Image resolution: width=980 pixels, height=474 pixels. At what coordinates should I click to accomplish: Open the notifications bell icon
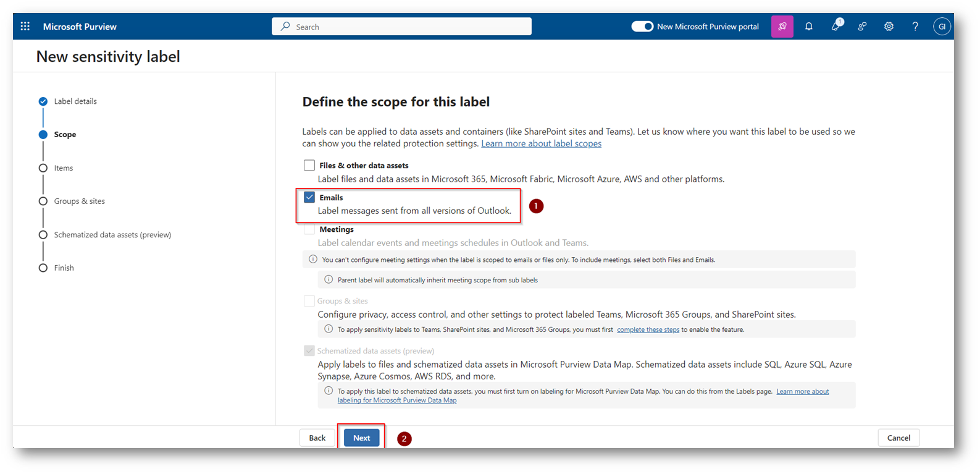point(808,27)
